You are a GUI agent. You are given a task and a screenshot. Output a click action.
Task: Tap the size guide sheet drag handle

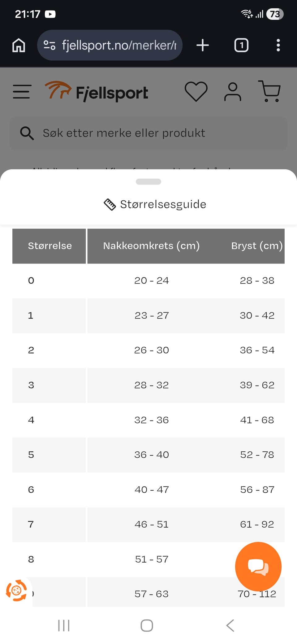(x=148, y=182)
